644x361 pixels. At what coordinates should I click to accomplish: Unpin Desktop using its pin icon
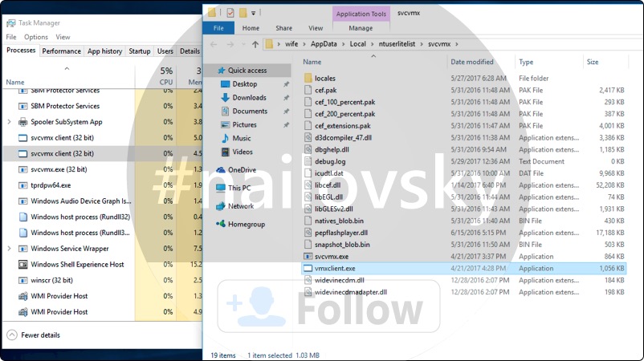click(286, 84)
